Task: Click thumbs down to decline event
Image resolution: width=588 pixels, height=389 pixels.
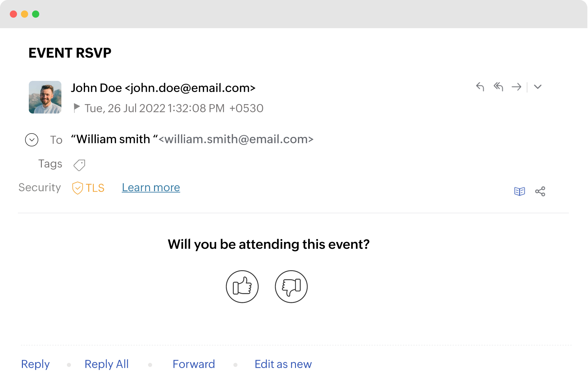Action: [x=291, y=287]
